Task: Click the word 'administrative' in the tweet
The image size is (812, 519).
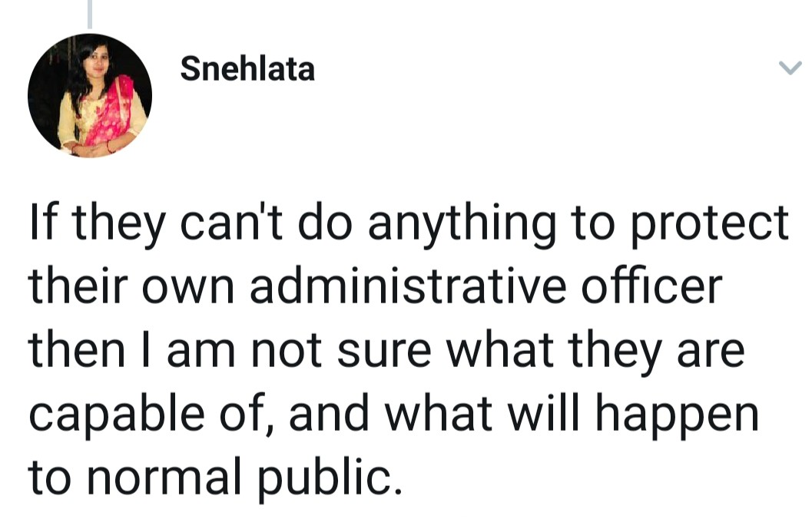Action: (408, 286)
